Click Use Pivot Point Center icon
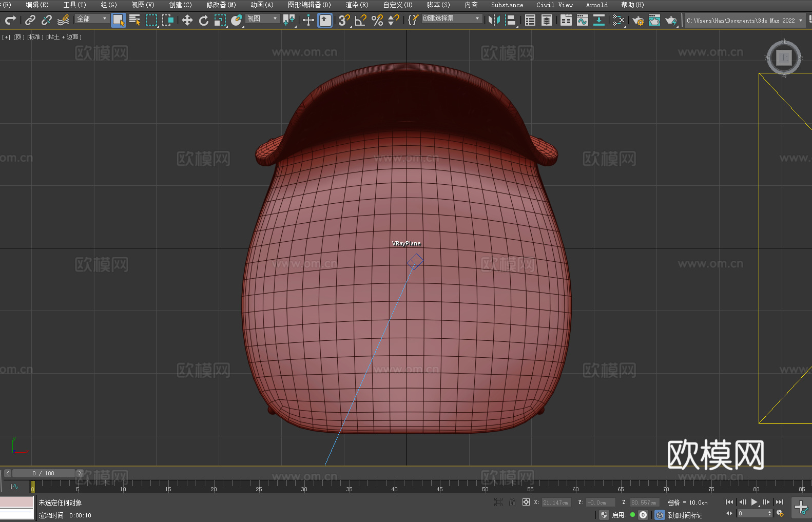The width and height of the screenshot is (812, 522). point(289,20)
